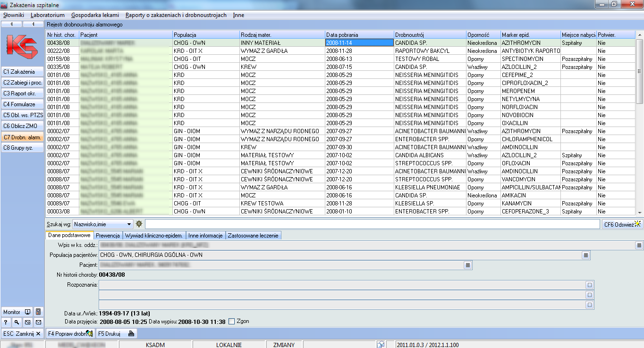Click the envelope mail icon in sidebar
Image resolution: width=644 pixels, height=348 pixels.
tap(38, 323)
